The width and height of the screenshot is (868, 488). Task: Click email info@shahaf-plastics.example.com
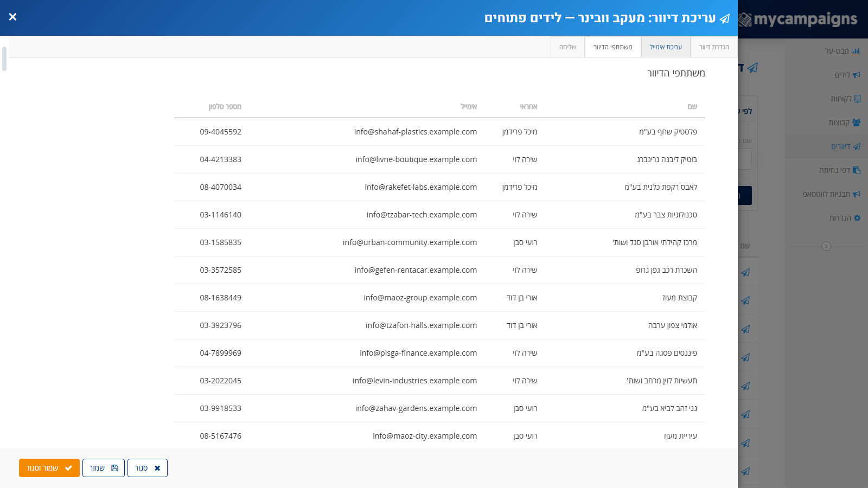(x=416, y=132)
